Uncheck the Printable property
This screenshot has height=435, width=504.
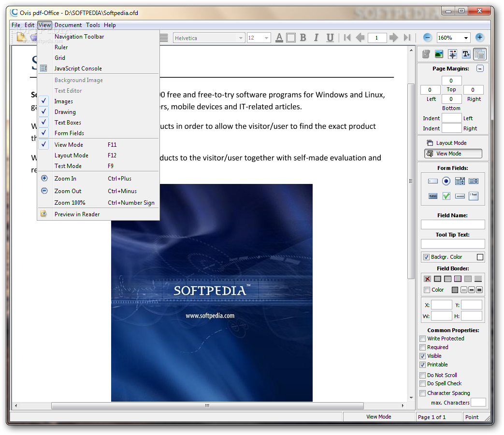(423, 365)
